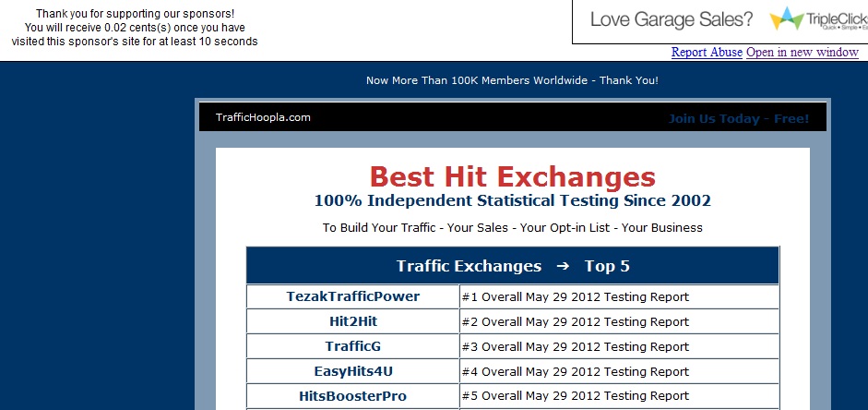Open the EasyHits4U exchange link
868x410 pixels.
click(353, 371)
